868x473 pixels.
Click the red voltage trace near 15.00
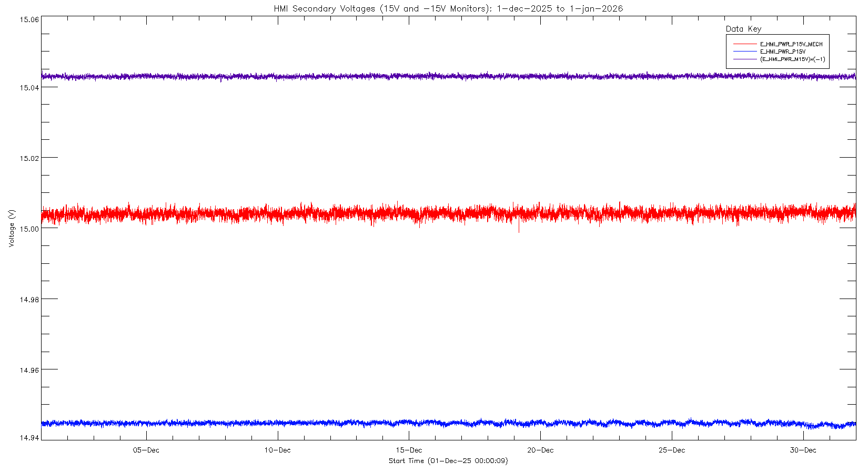click(x=447, y=213)
